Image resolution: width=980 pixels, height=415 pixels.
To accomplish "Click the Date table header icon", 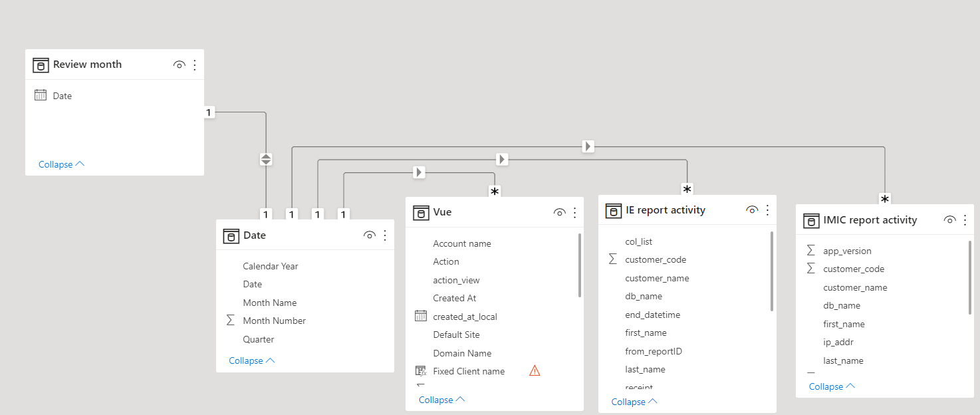I will pyautogui.click(x=231, y=235).
